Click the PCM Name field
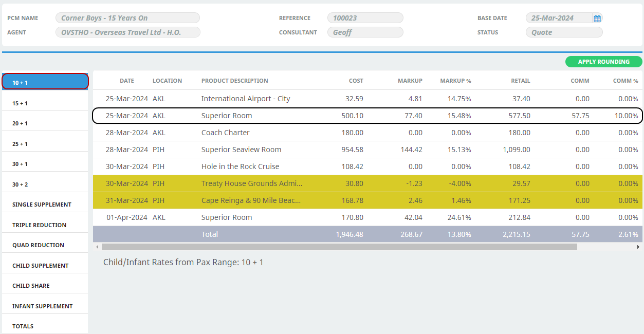 pos(127,18)
